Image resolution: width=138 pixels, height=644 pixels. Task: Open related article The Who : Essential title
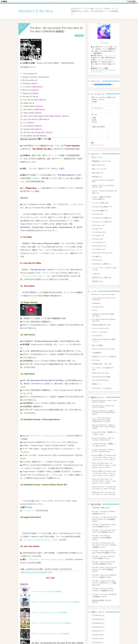[x=46, y=592]
